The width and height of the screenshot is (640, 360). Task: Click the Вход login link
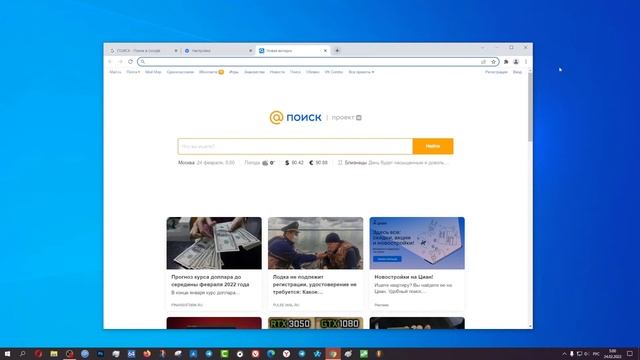coord(517,72)
